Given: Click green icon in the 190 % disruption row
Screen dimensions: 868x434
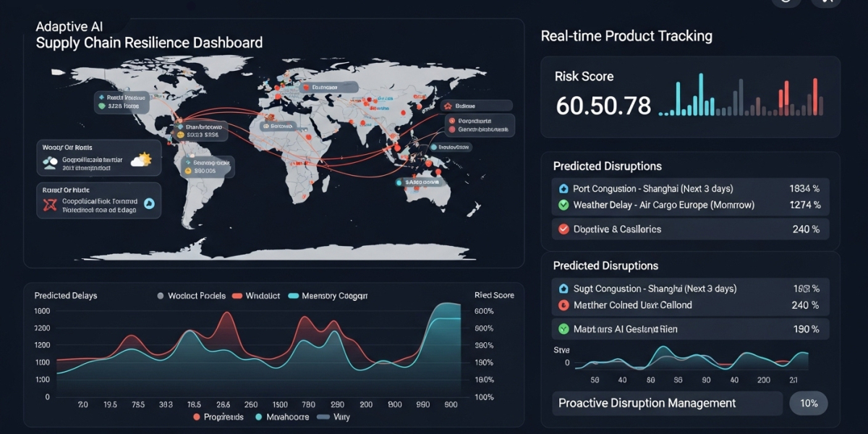Looking at the screenshot, I should pyautogui.click(x=563, y=329).
